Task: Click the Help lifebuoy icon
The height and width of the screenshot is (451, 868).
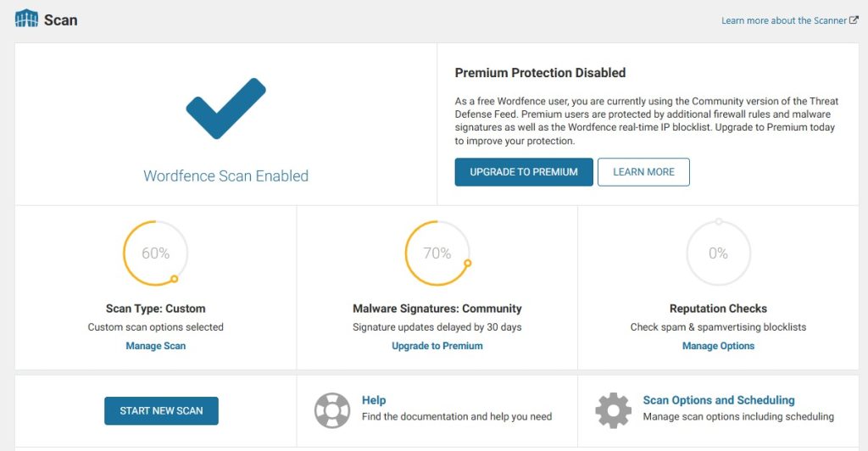Action: [x=331, y=409]
